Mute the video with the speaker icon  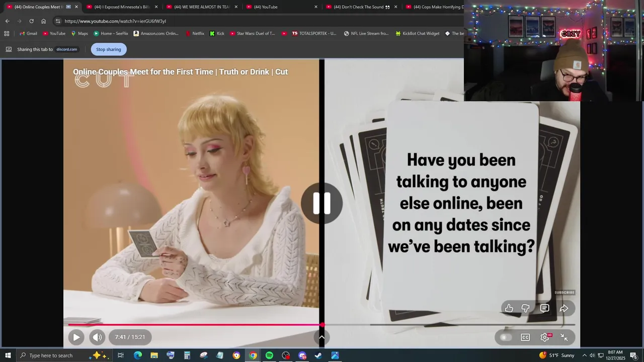point(97,337)
